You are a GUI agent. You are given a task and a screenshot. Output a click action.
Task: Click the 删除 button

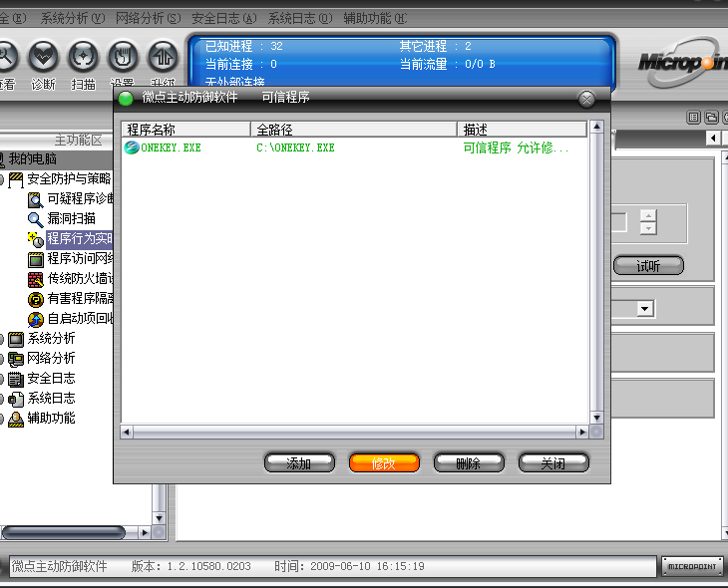pos(469,463)
